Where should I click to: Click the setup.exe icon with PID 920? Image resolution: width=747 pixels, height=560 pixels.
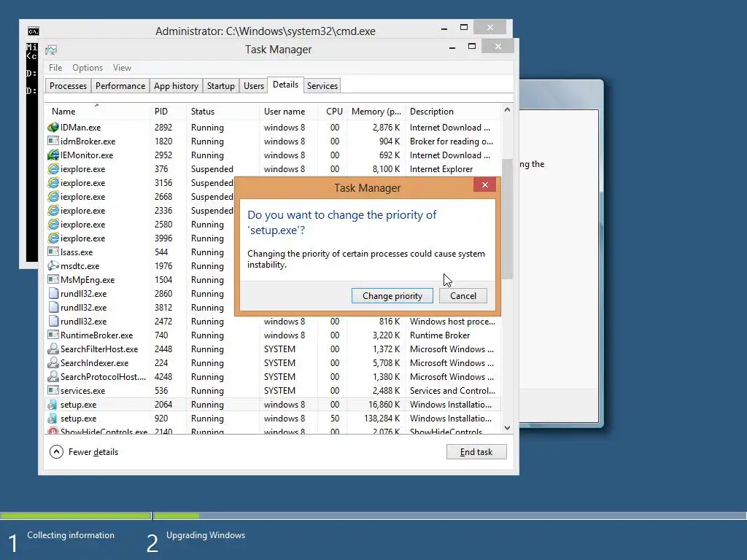pyautogui.click(x=53, y=418)
